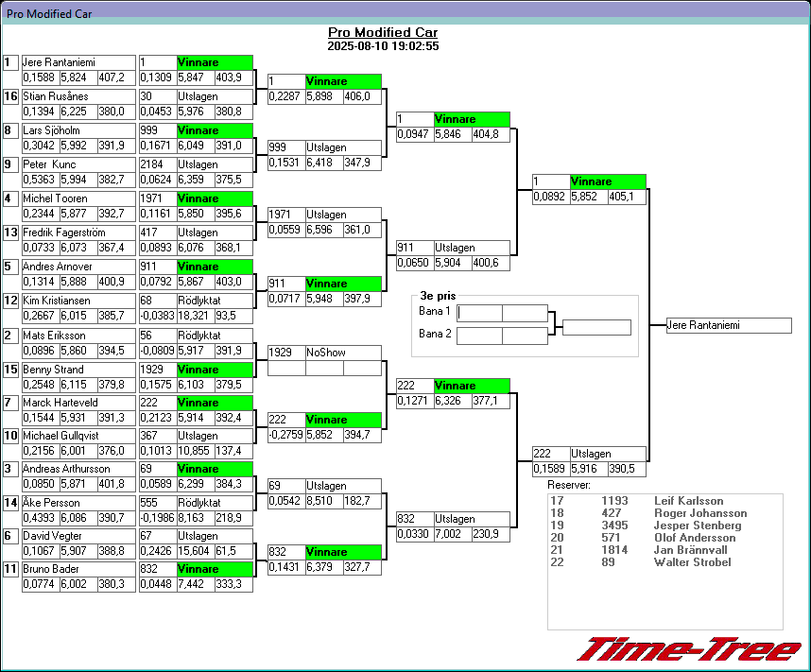
Task: Click the first Bana 2 field under 3e pris
Action: [479, 335]
